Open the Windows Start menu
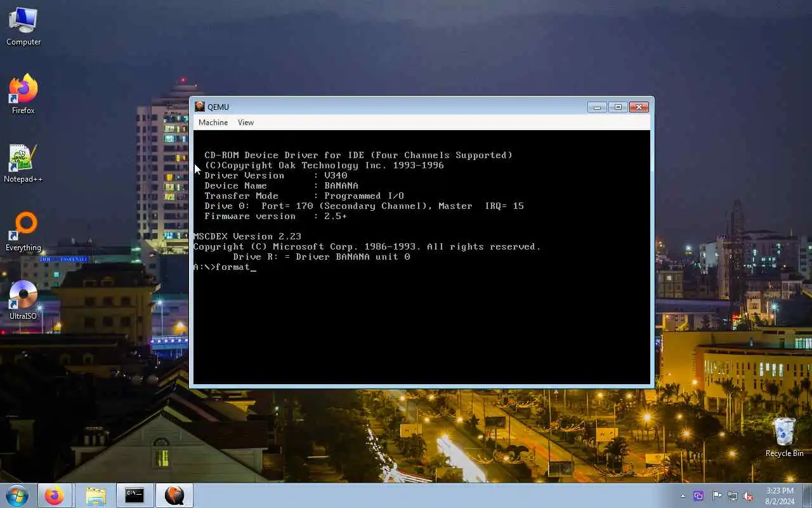The width and height of the screenshot is (812, 508). (17, 495)
